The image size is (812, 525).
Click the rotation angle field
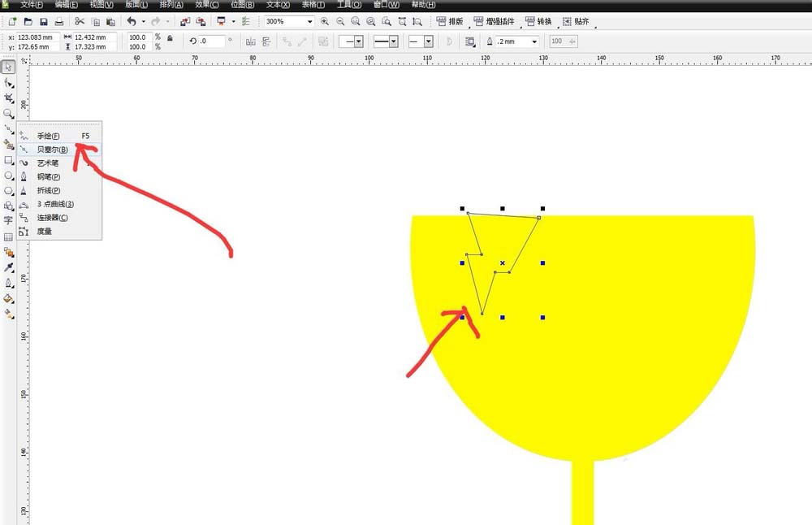point(212,41)
